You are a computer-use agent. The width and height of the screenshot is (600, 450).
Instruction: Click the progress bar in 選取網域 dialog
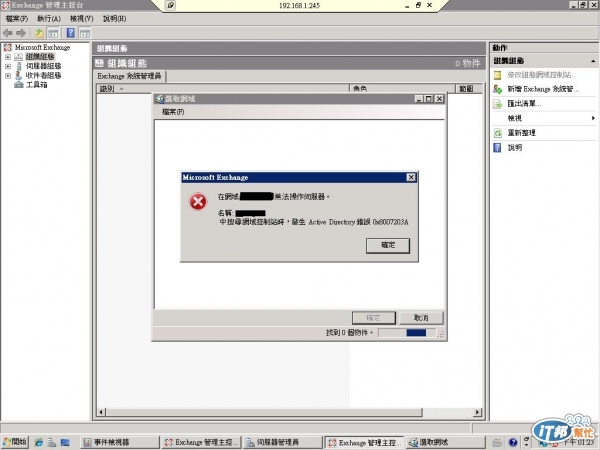(x=407, y=333)
